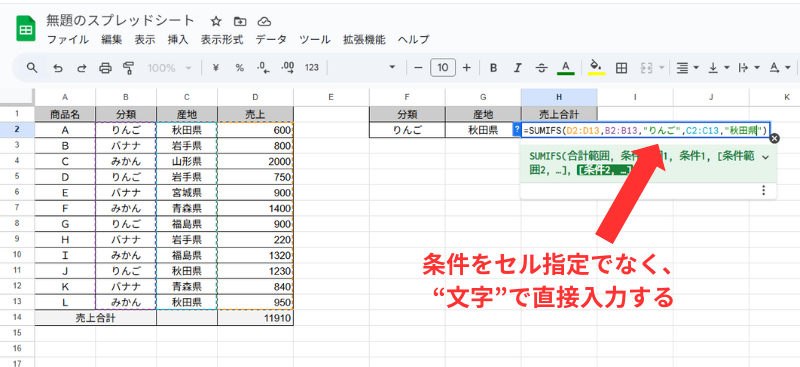Open text wrapping dropdown
This screenshot has width=800, height=367.
coord(748,67)
